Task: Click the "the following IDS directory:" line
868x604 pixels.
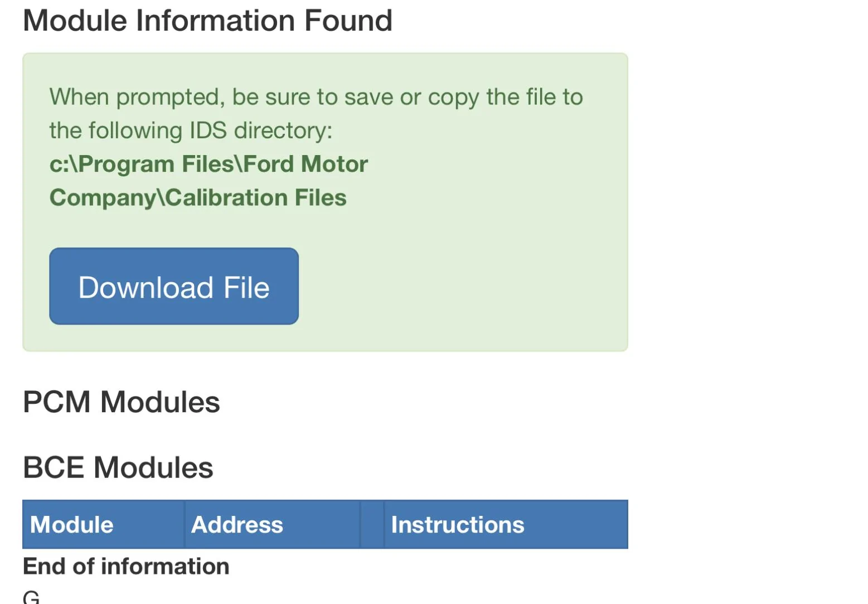Action: tap(191, 131)
